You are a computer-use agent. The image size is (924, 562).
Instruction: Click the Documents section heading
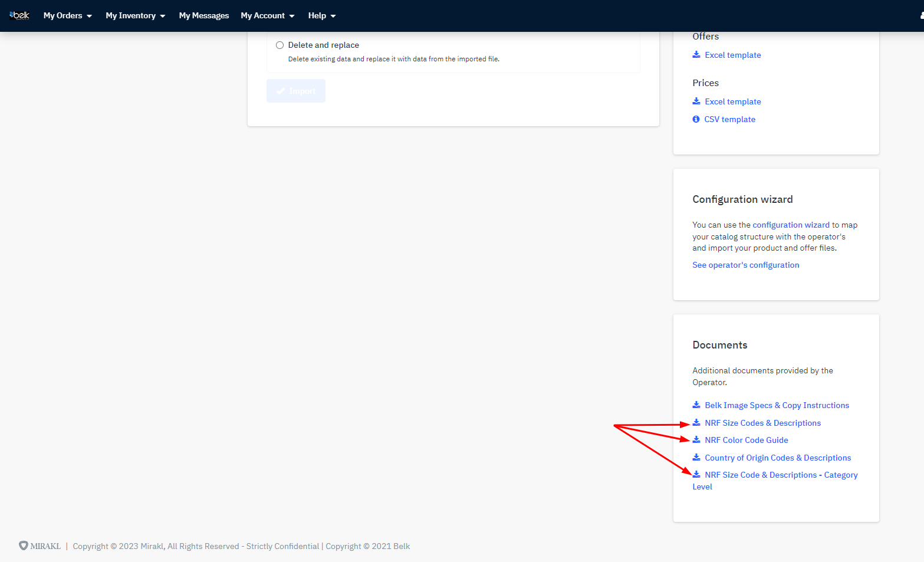tap(720, 345)
